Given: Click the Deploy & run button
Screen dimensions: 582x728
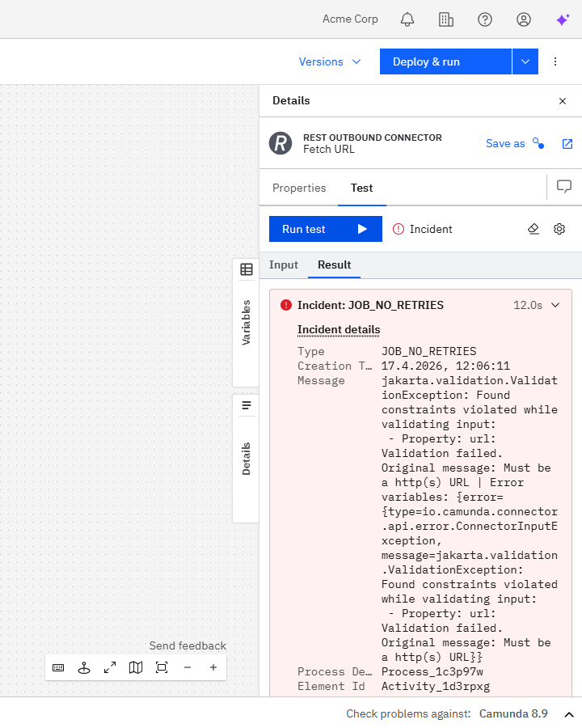Looking at the screenshot, I should pos(445,61).
